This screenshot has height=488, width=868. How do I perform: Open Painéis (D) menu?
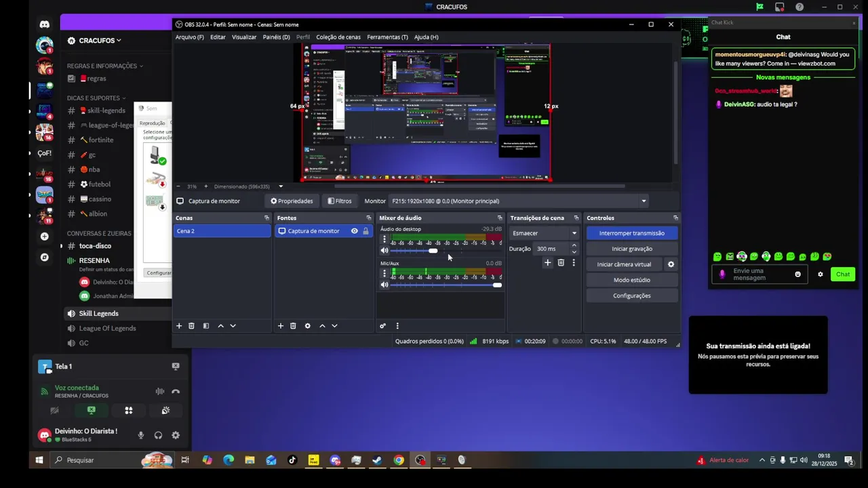point(277,37)
